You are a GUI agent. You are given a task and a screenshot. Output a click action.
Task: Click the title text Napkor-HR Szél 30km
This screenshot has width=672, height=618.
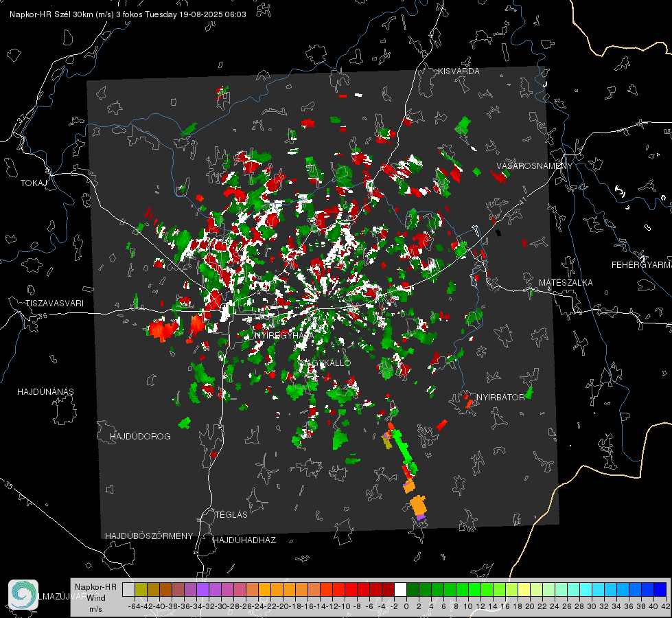(x=52, y=14)
